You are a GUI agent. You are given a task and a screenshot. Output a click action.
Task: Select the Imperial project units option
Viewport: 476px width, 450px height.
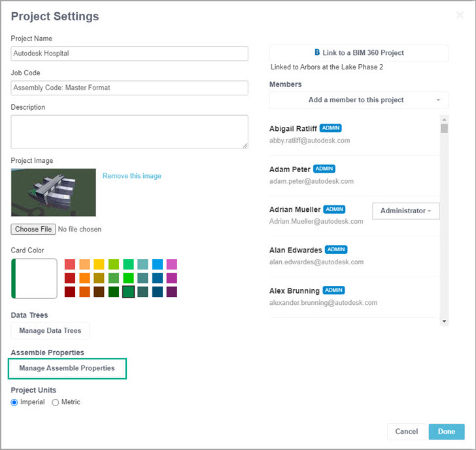tap(14, 402)
